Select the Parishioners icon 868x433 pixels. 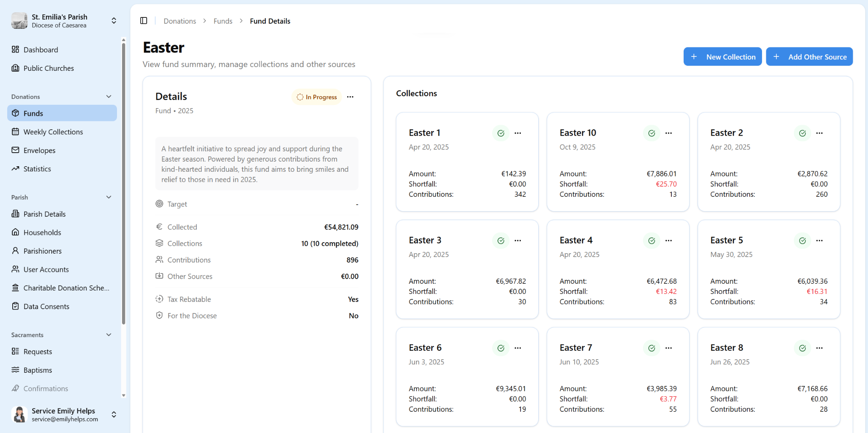click(15, 251)
